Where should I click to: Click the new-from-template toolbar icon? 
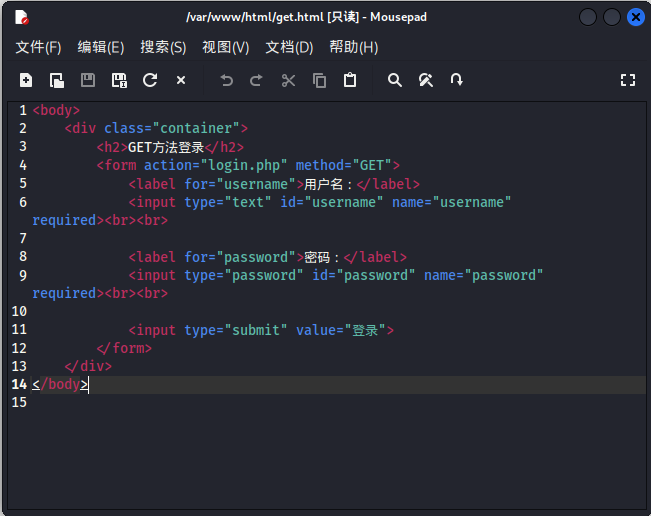[x=57, y=80]
